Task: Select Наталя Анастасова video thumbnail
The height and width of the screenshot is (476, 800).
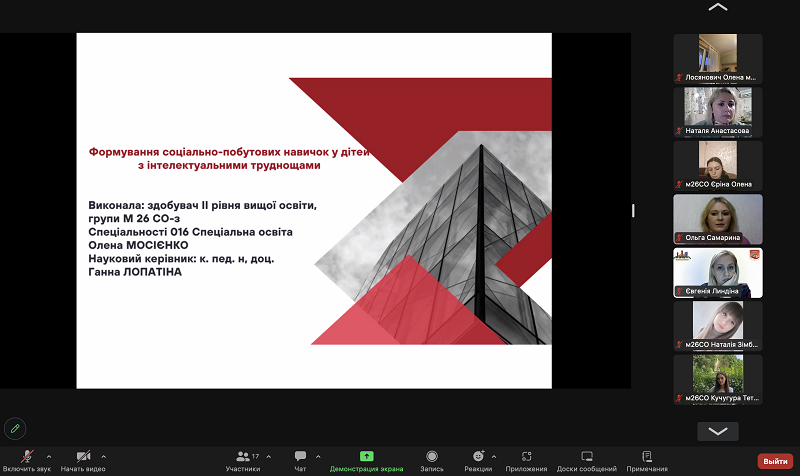Action: coord(718,112)
